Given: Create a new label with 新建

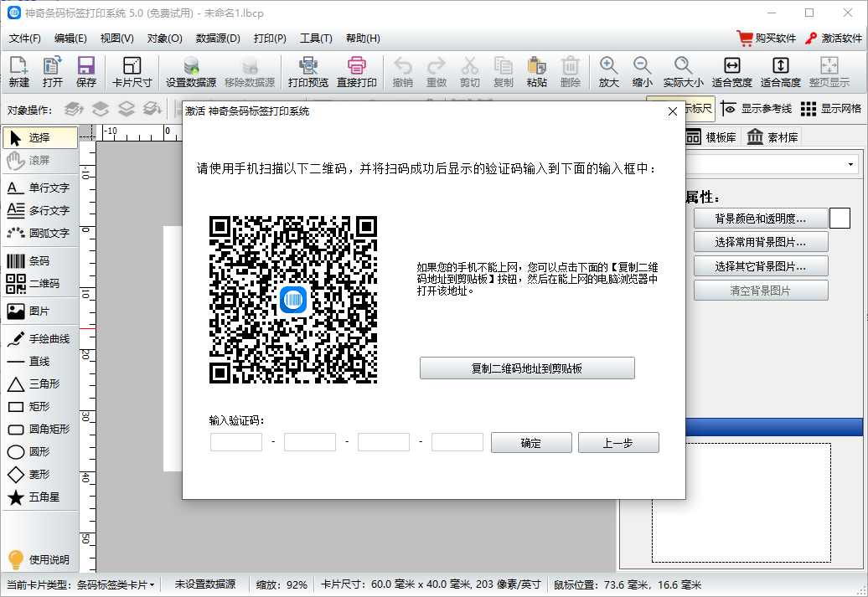Looking at the screenshot, I should (18, 72).
